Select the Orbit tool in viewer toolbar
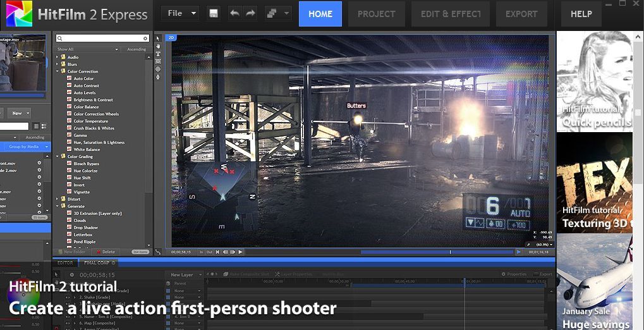The height and width of the screenshot is (330, 644). tap(158, 69)
